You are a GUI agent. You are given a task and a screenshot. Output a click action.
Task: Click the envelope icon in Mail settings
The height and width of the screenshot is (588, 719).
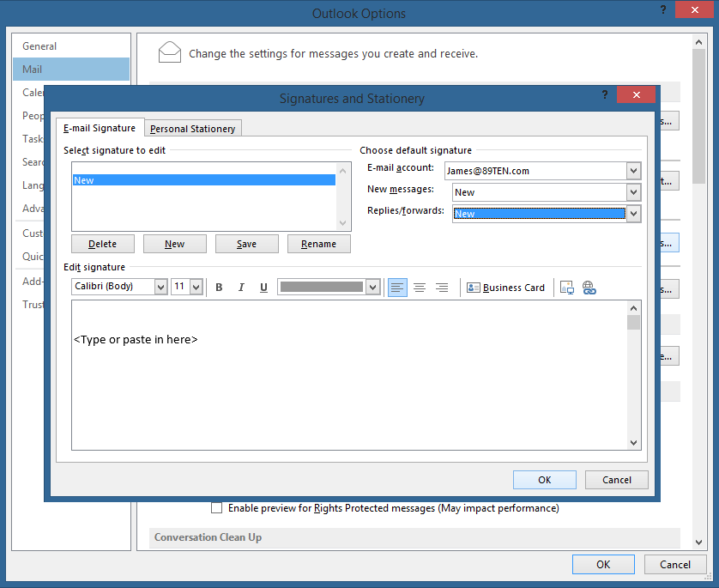click(170, 52)
